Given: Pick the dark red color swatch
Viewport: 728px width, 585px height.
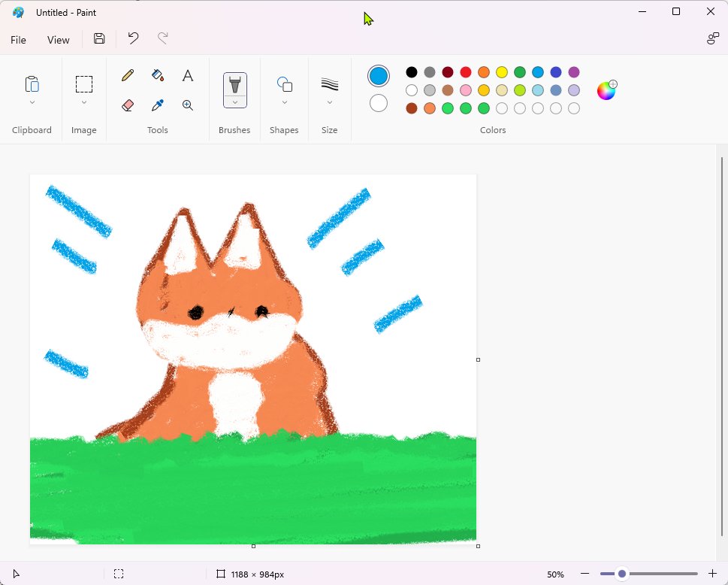Looking at the screenshot, I should tap(448, 72).
